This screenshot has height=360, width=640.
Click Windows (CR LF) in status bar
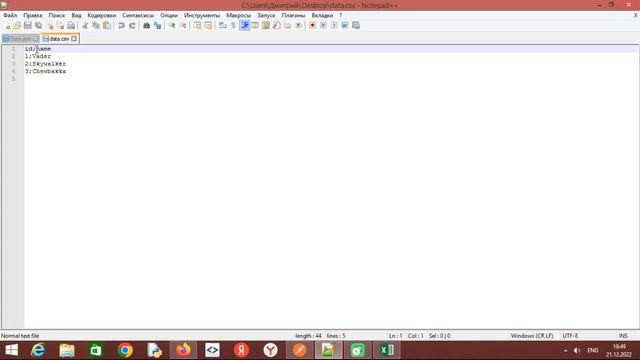pos(532,336)
